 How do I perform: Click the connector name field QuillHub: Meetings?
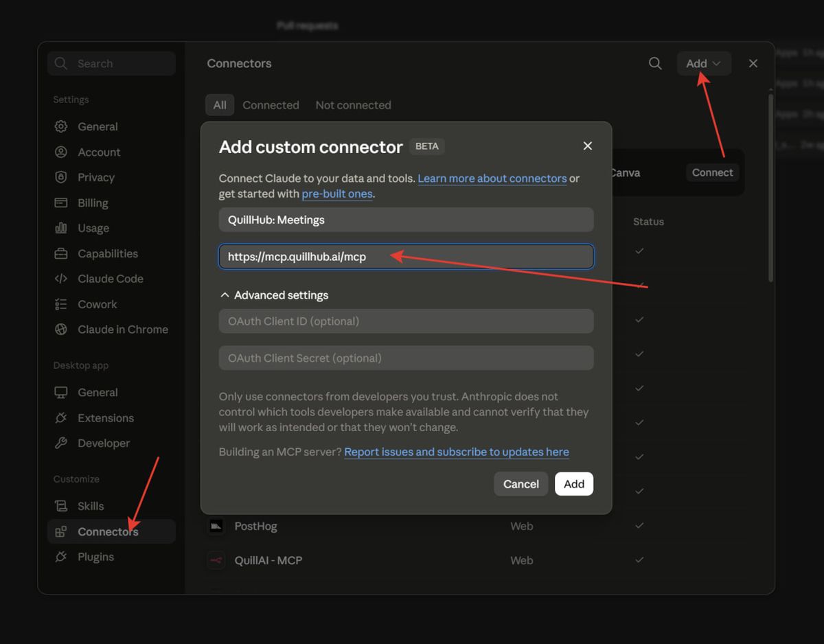click(406, 220)
